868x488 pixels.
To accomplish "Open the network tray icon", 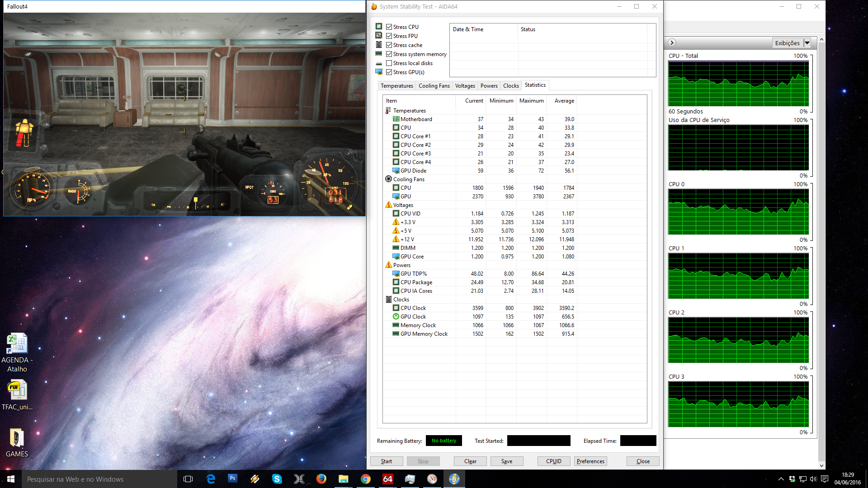I will pos(803,479).
